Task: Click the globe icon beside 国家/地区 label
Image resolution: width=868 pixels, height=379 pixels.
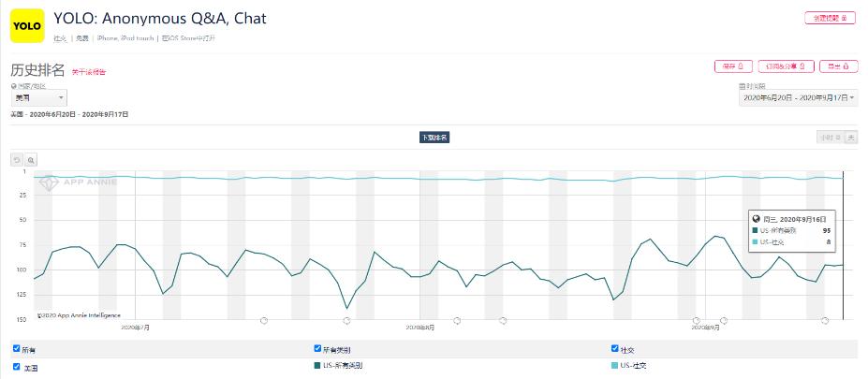Action: 14,85
